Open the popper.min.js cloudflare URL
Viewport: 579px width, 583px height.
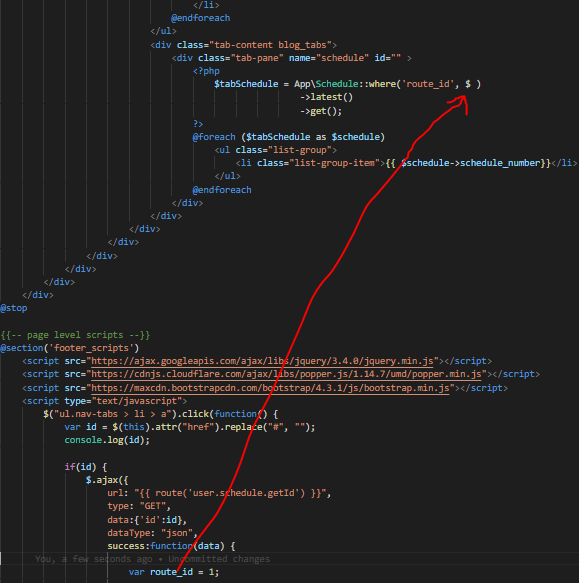click(x=286, y=374)
